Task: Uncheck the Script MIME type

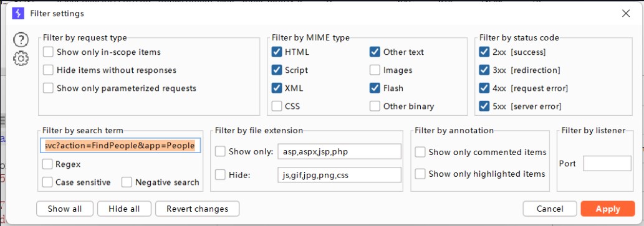Action: tap(277, 70)
